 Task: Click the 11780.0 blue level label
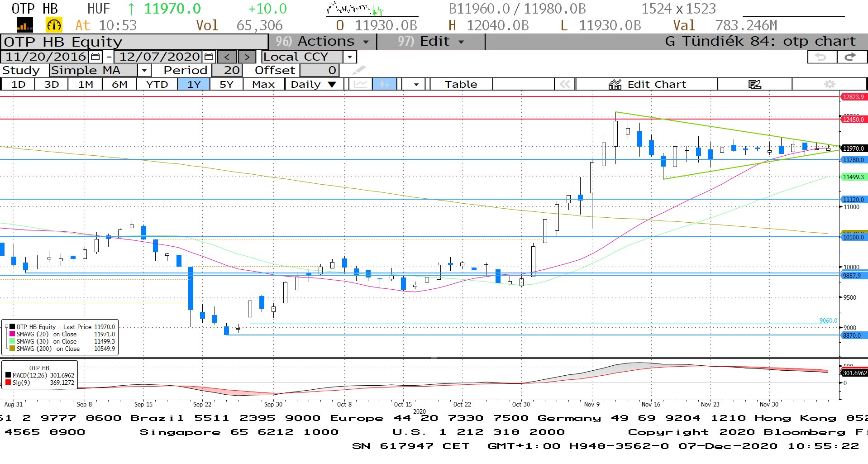pyautogui.click(x=854, y=160)
